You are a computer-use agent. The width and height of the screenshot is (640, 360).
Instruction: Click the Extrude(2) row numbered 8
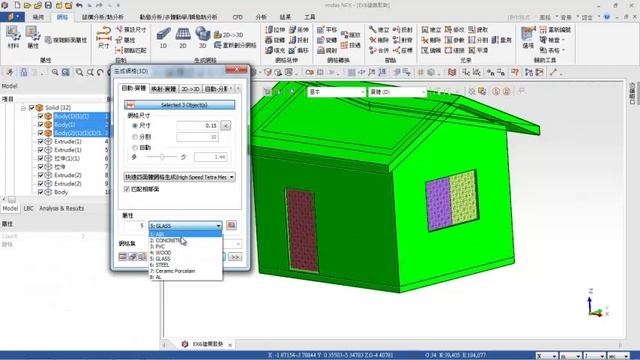[x=67, y=175]
